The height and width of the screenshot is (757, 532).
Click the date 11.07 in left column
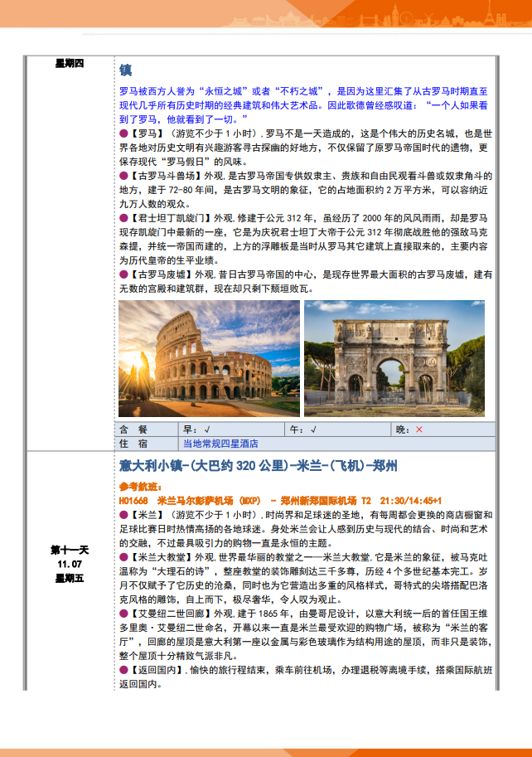70,564
